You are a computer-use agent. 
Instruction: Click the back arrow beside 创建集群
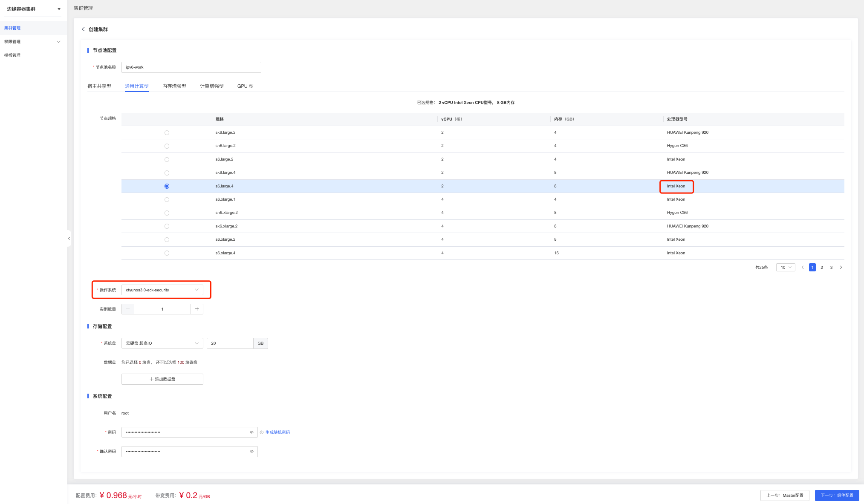point(83,29)
